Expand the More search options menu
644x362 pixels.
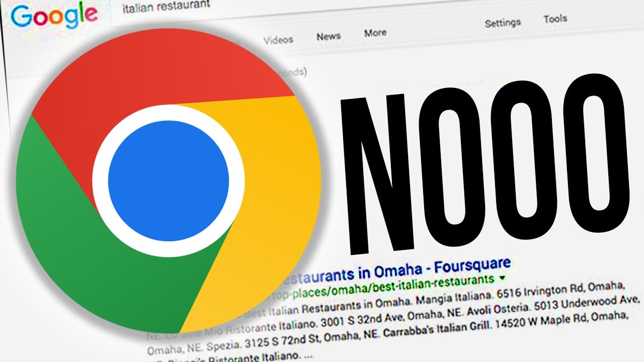(375, 33)
